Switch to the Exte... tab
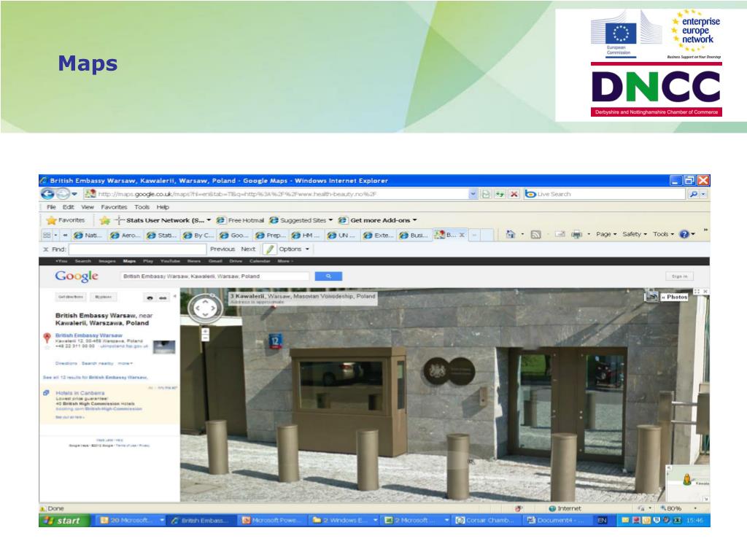This screenshot has height=560, width=747. tap(379, 236)
